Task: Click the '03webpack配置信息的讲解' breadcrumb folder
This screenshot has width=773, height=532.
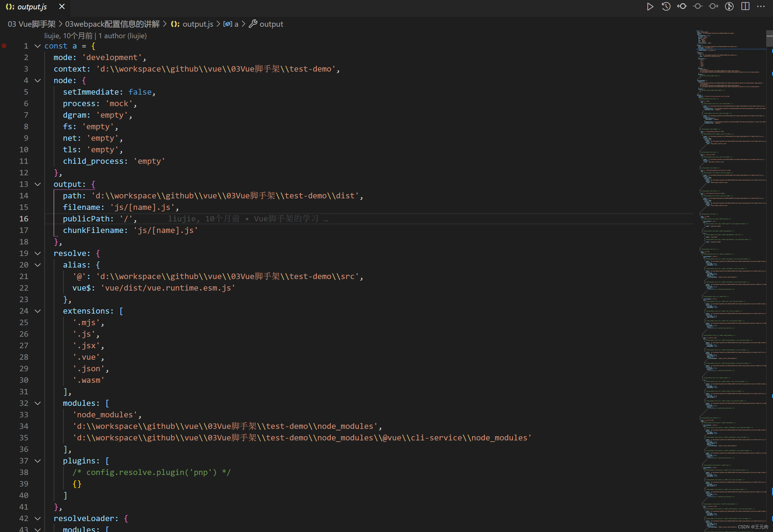Action: pyautogui.click(x=112, y=24)
